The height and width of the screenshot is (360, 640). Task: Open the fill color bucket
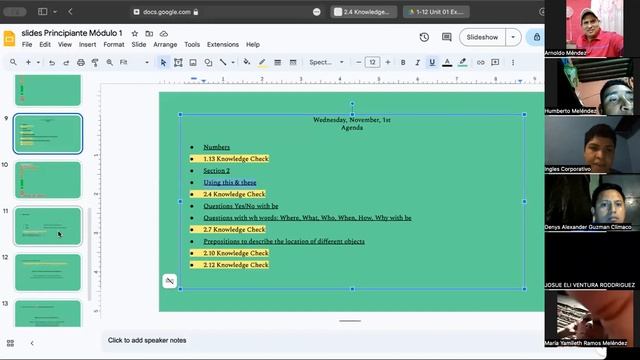(x=247, y=62)
